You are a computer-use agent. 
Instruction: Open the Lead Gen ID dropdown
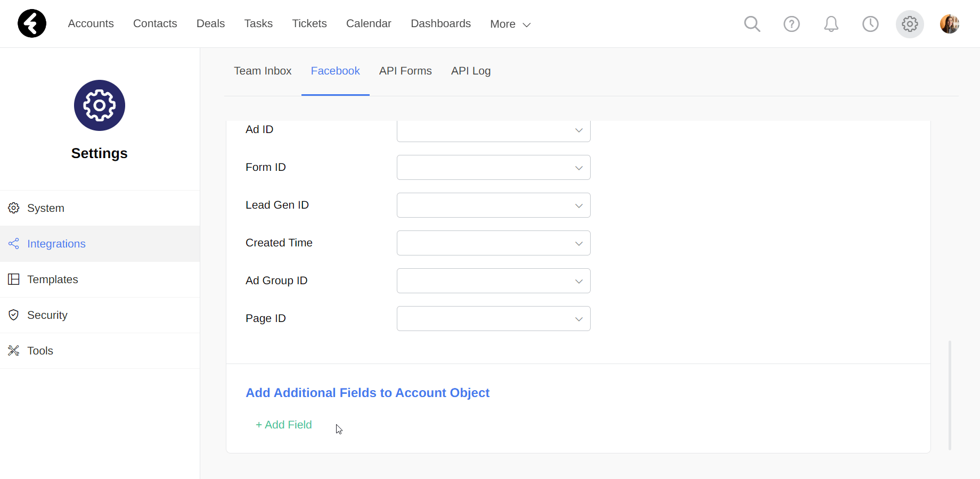493,205
